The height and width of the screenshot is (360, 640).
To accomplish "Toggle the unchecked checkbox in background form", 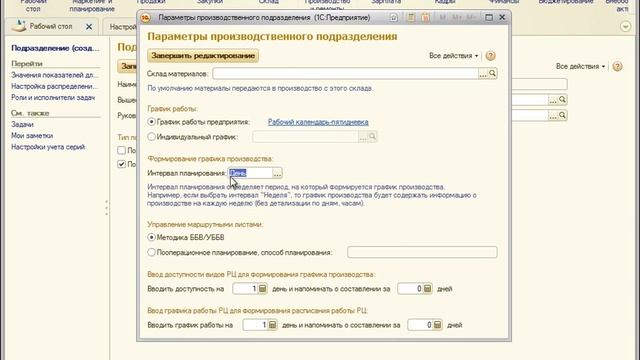I will point(122,151).
